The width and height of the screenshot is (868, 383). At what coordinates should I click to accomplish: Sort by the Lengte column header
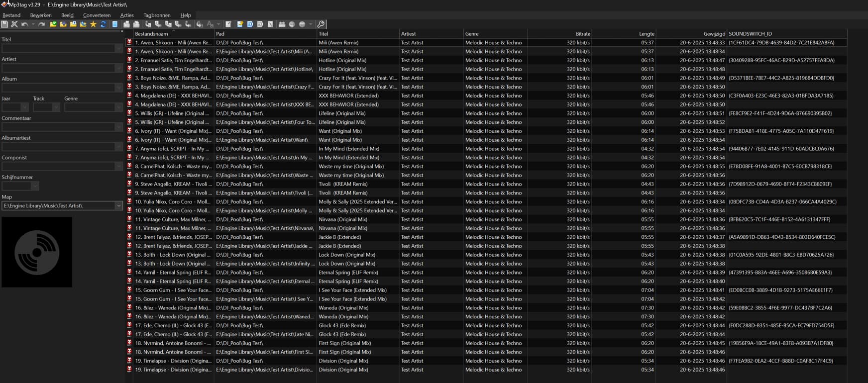pos(624,34)
